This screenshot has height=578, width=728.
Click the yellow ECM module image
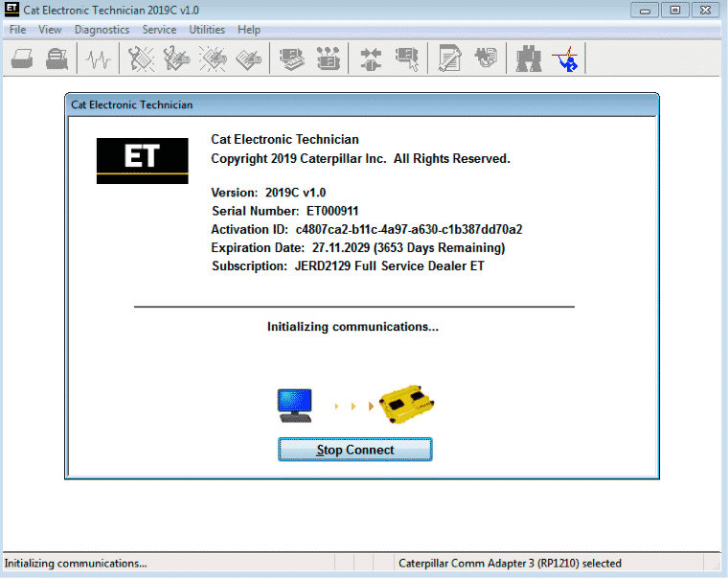407,405
